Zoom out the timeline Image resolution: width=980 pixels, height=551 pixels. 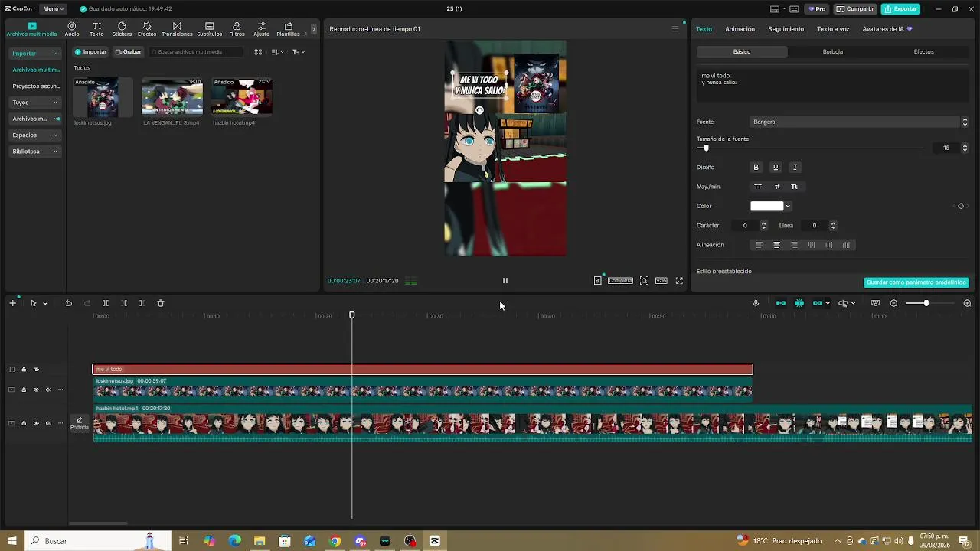893,303
